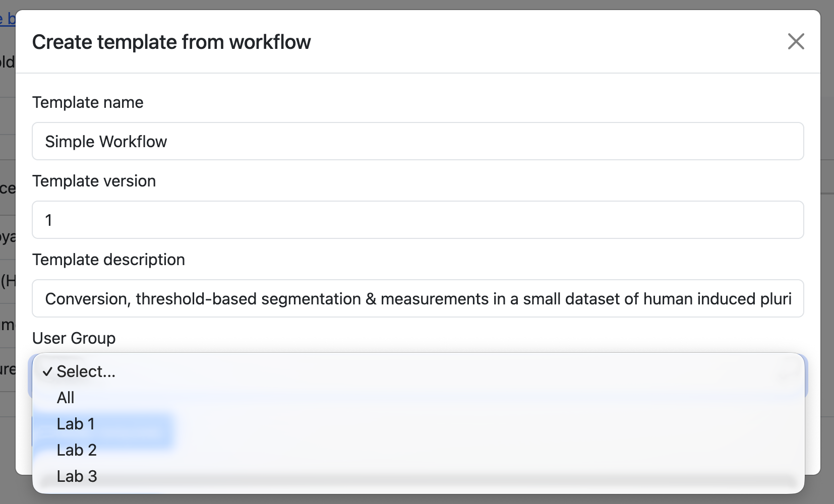Click the 'Template name' label

pyautogui.click(x=88, y=102)
